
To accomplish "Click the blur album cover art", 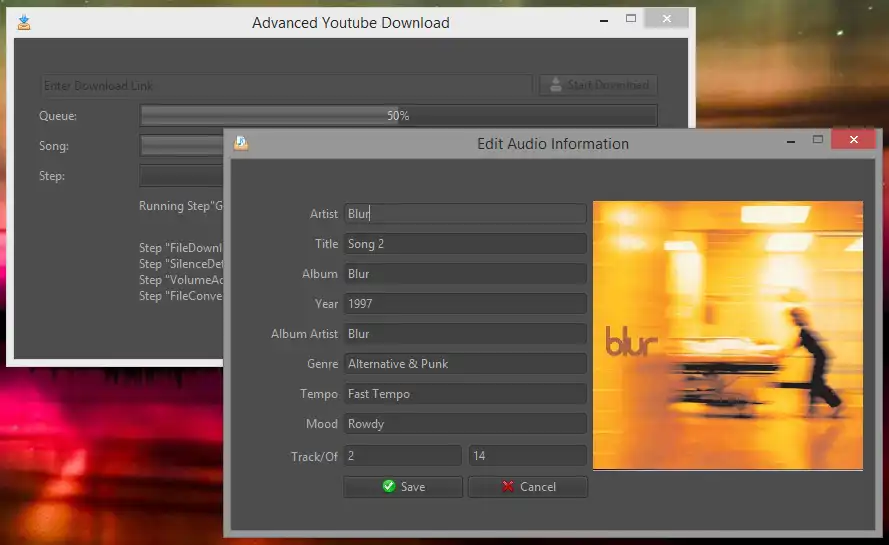I will pyautogui.click(x=728, y=336).
